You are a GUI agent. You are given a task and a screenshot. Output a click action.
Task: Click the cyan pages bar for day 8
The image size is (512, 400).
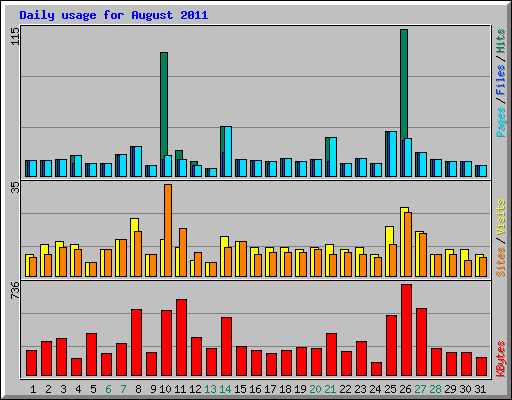click(x=138, y=161)
